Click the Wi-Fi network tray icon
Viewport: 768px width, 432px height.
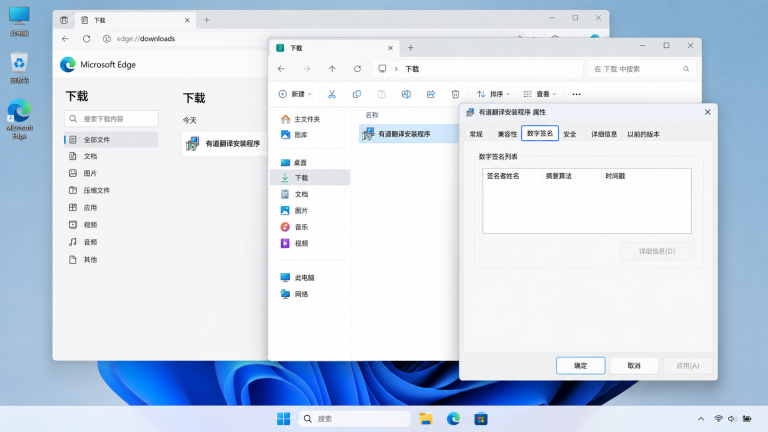718,419
